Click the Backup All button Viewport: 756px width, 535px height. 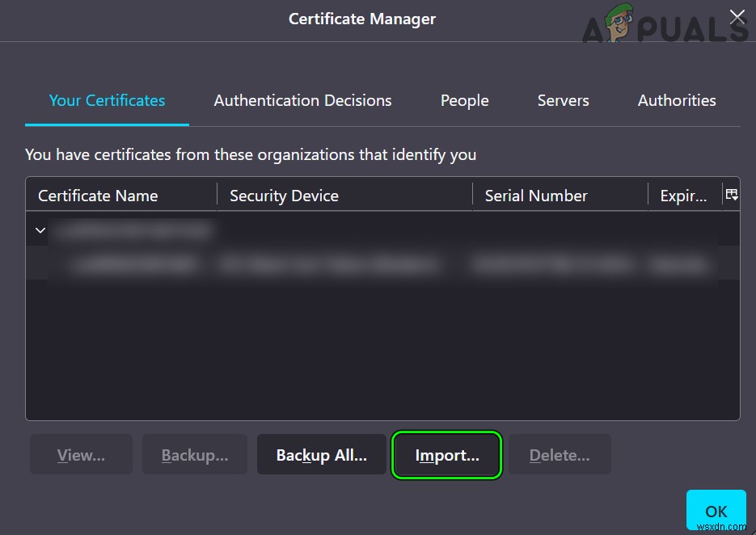tap(321, 454)
